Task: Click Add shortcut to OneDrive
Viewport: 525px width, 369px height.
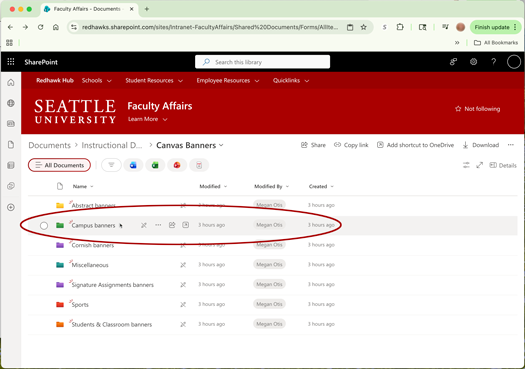Action: pyautogui.click(x=415, y=145)
